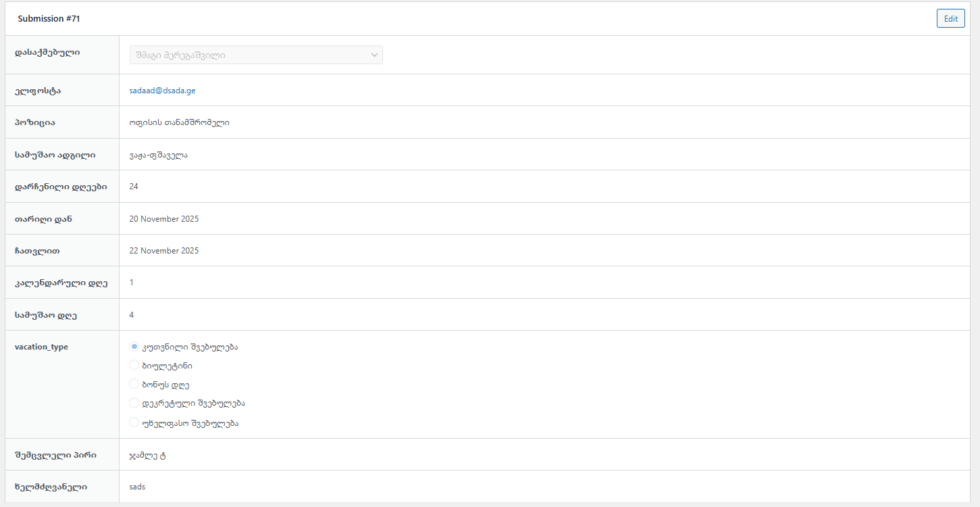
Task: Click the remaining days value 24
Action: tap(134, 187)
